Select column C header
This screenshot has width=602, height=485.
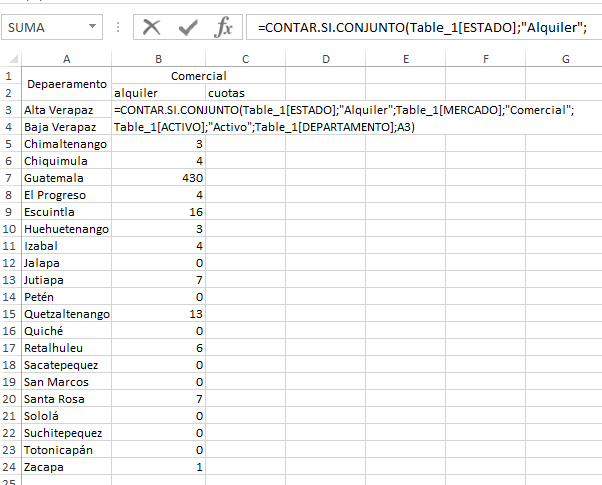[x=245, y=60]
